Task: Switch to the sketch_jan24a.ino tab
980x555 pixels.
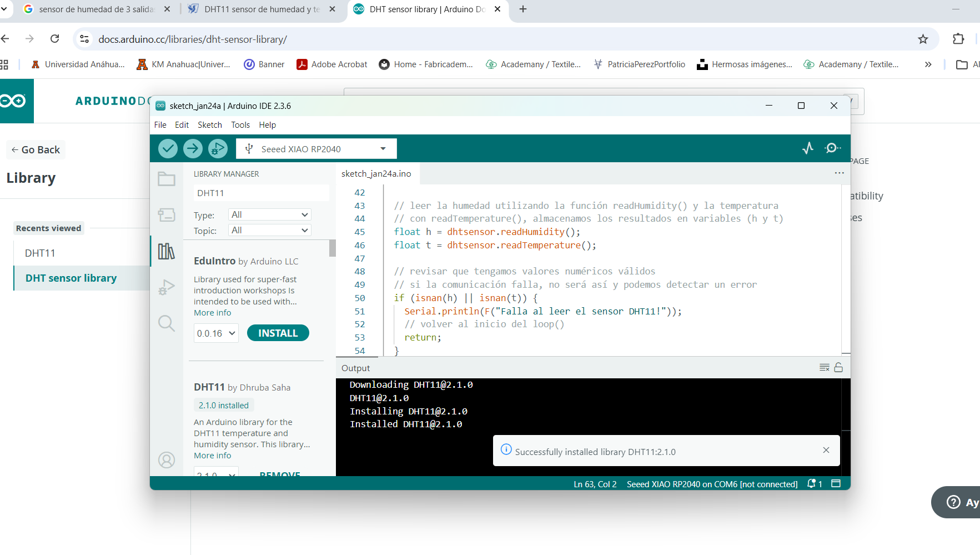Action: 376,173
